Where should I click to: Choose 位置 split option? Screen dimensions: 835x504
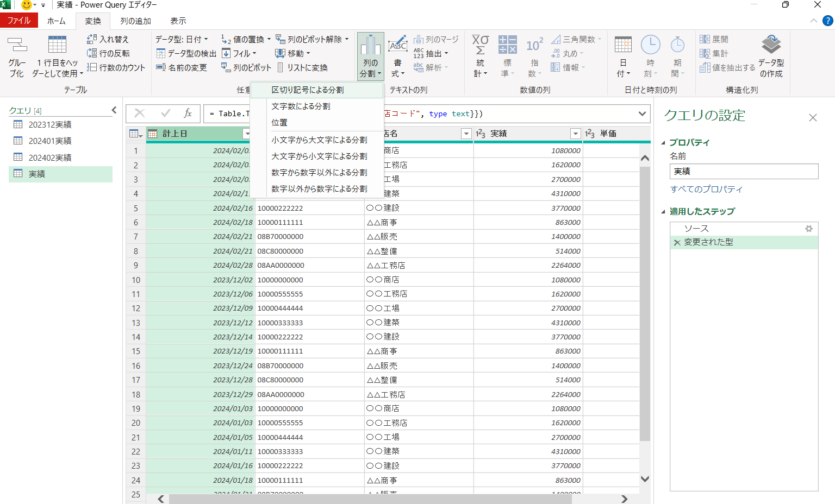point(317,122)
